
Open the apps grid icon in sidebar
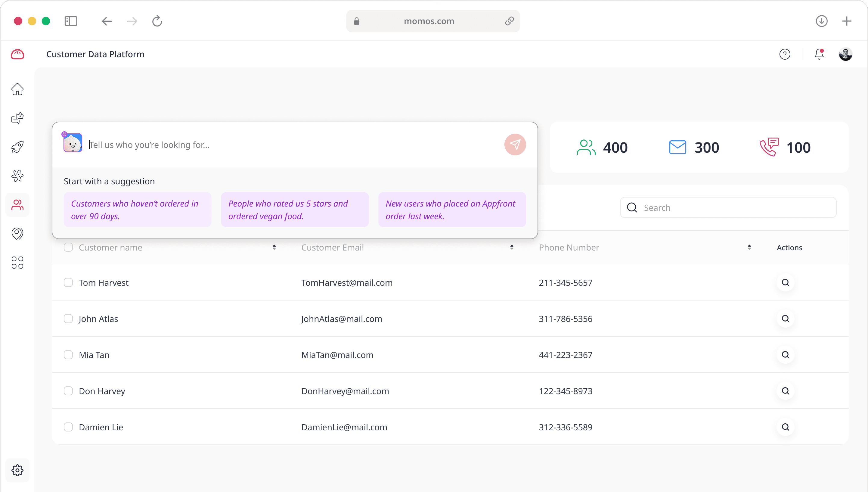coord(17,263)
